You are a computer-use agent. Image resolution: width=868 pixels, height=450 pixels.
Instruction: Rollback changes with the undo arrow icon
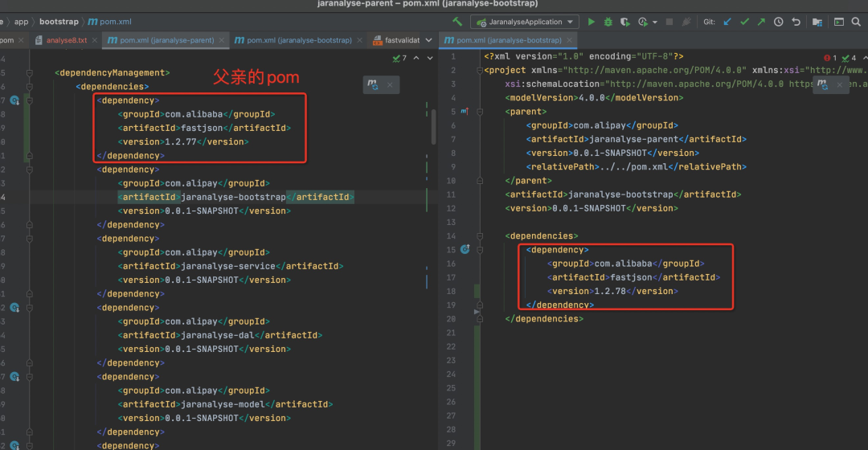coord(796,22)
